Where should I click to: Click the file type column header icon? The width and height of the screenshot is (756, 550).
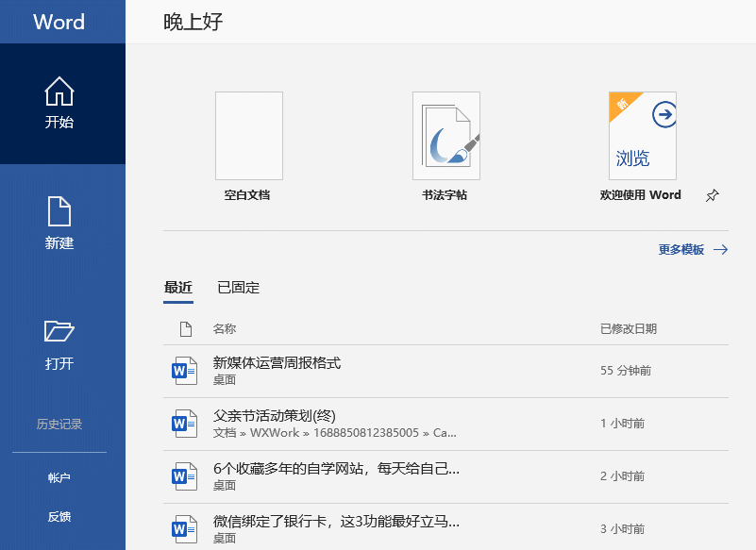pos(186,329)
